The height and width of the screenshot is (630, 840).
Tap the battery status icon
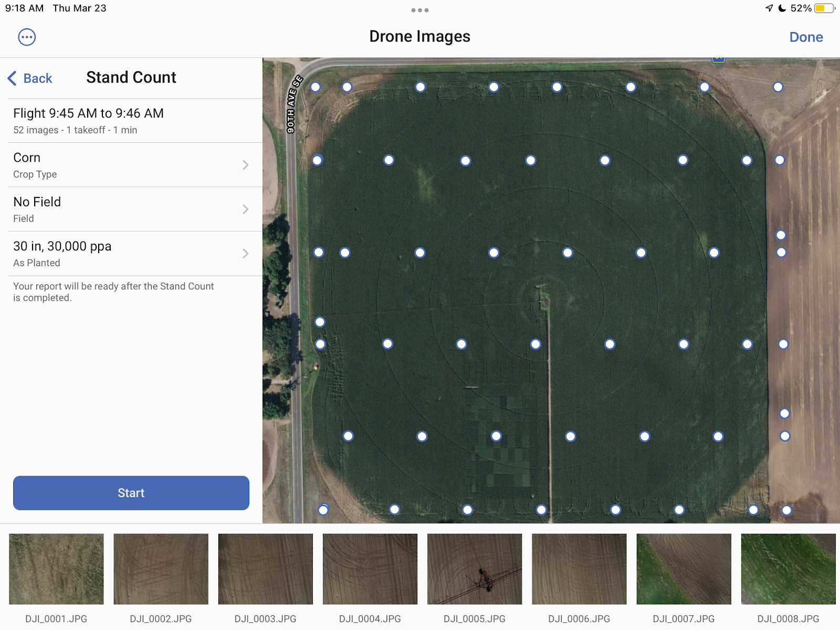point(824,8)
